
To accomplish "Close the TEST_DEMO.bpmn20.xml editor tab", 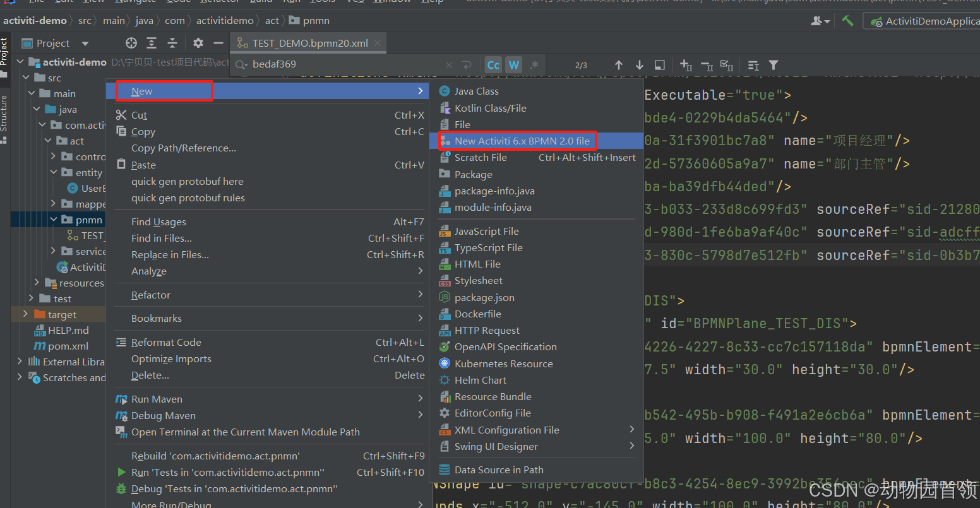I will [378, 43].
